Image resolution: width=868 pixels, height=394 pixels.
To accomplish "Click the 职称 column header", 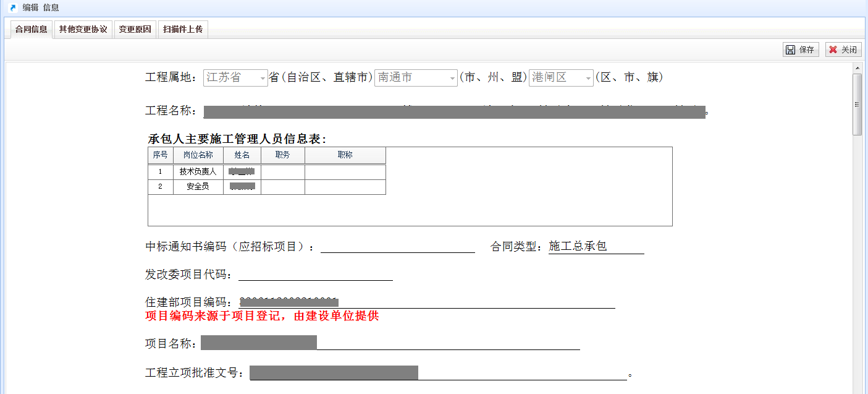I will [x=345, y=155].
